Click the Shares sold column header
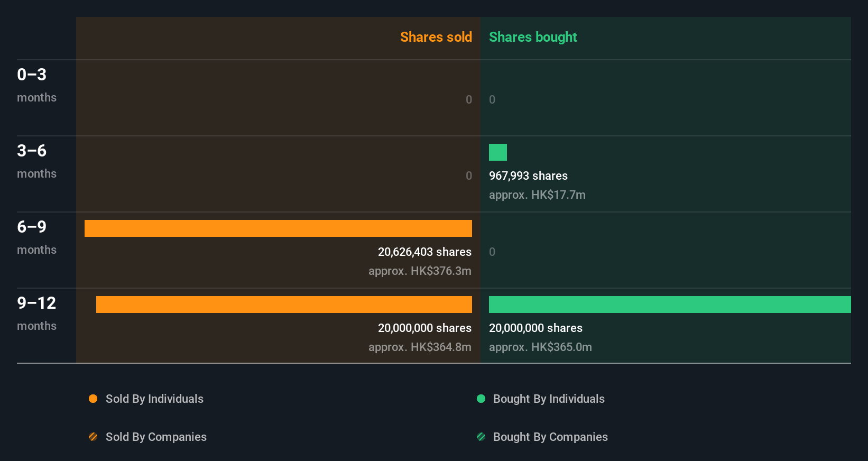The height and width of the screenshot is (461, 868). [436, 37]
